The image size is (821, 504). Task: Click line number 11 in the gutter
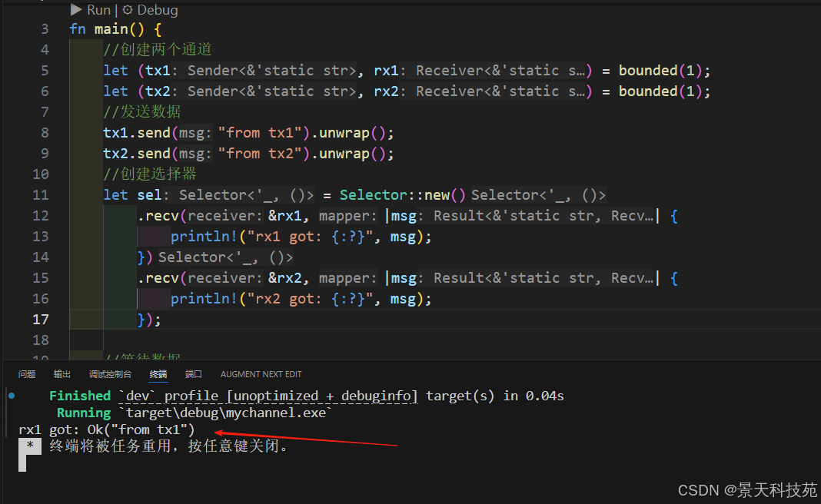pyautogui.click(x=41, y=195)
